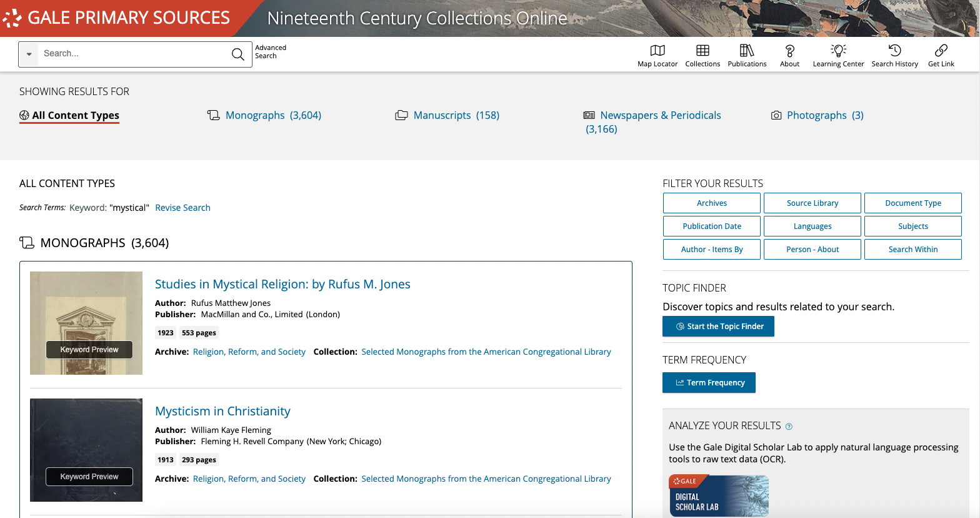Click the Monographs scroll icon in tabs
Screen dimensions: 980x518
click(x=214, y=115)
